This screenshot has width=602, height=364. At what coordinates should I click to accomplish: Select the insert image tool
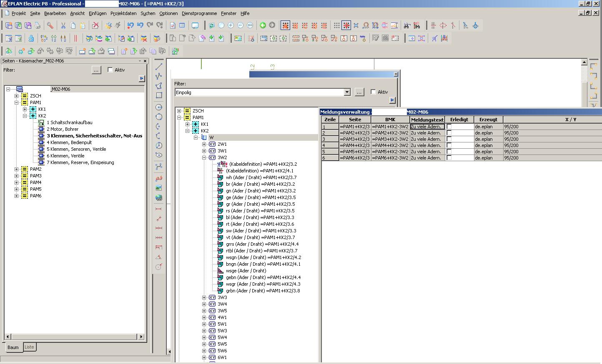point(159,188)
